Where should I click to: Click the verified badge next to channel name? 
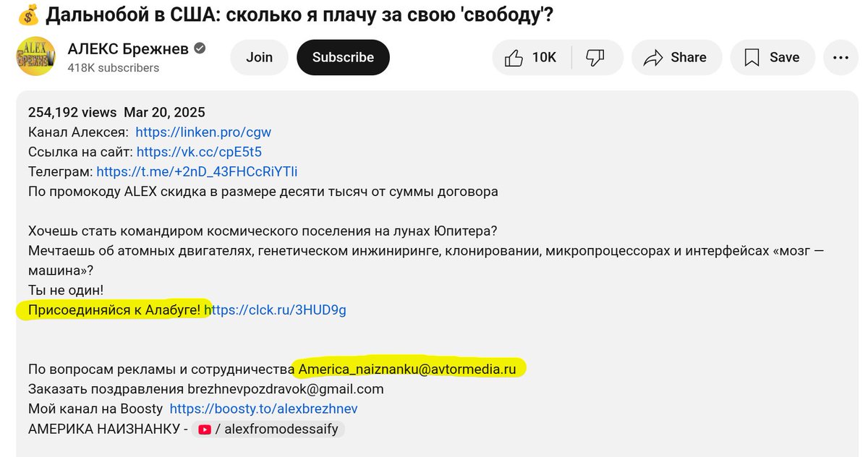click(200, 49)
